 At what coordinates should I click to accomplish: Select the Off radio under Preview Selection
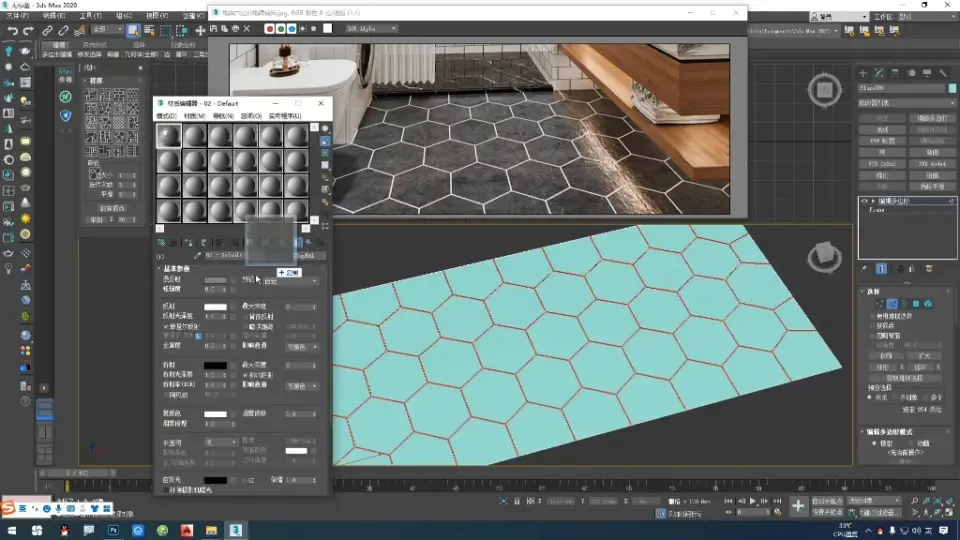tap(870, 397)
